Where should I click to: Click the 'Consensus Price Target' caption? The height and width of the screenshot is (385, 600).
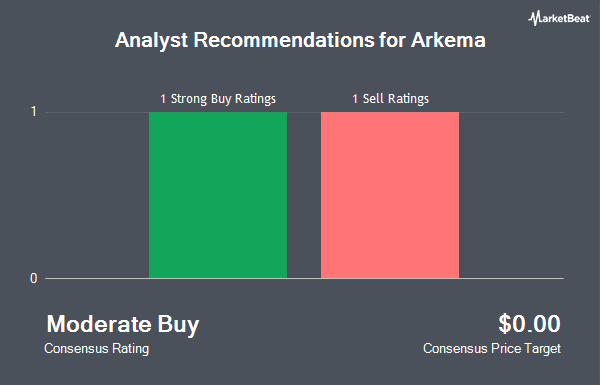[492, 349]
